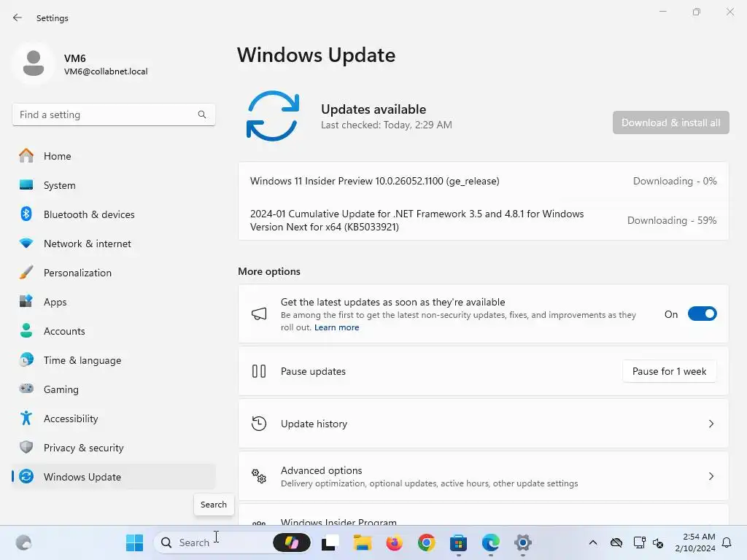Launch Copilot from the taskbar
This screenshot has height=560, width=747.
[292, 542]
